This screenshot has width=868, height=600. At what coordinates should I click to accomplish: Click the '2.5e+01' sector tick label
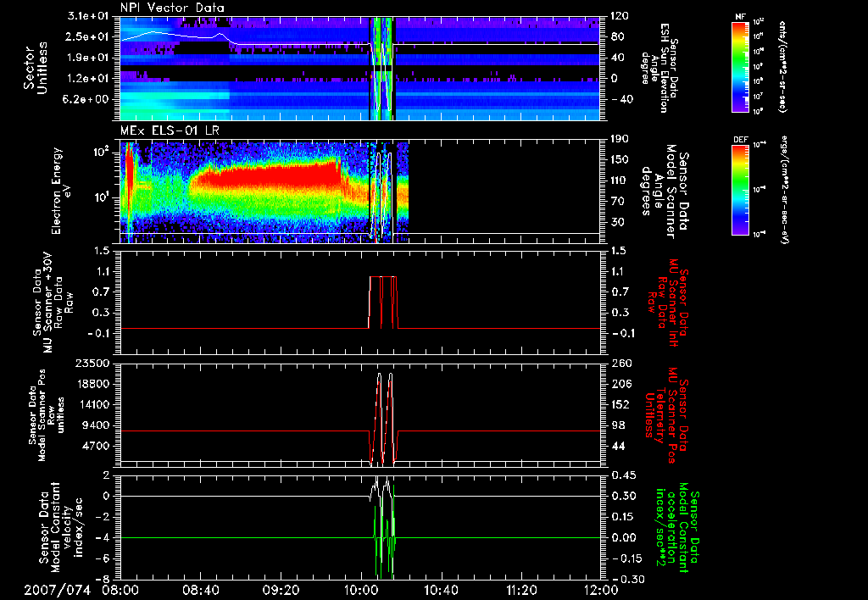tap(88, 36)
